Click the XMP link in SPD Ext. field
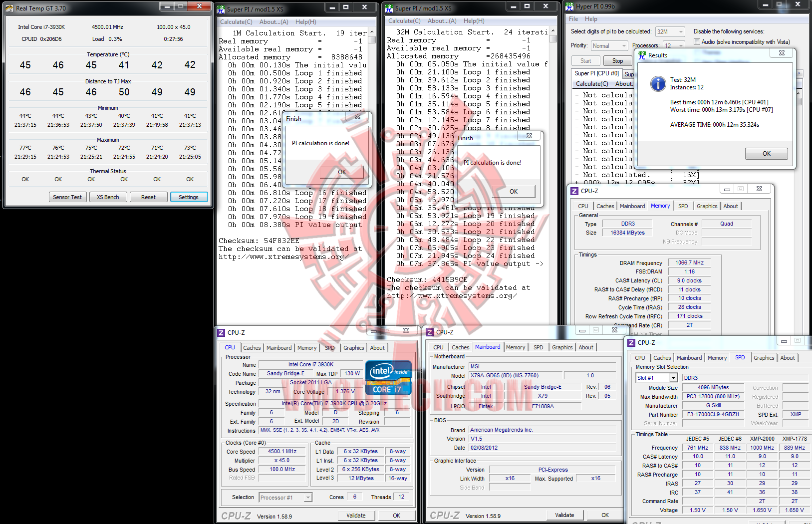Viewport: 812px width, 524px height. click(796, 415)
